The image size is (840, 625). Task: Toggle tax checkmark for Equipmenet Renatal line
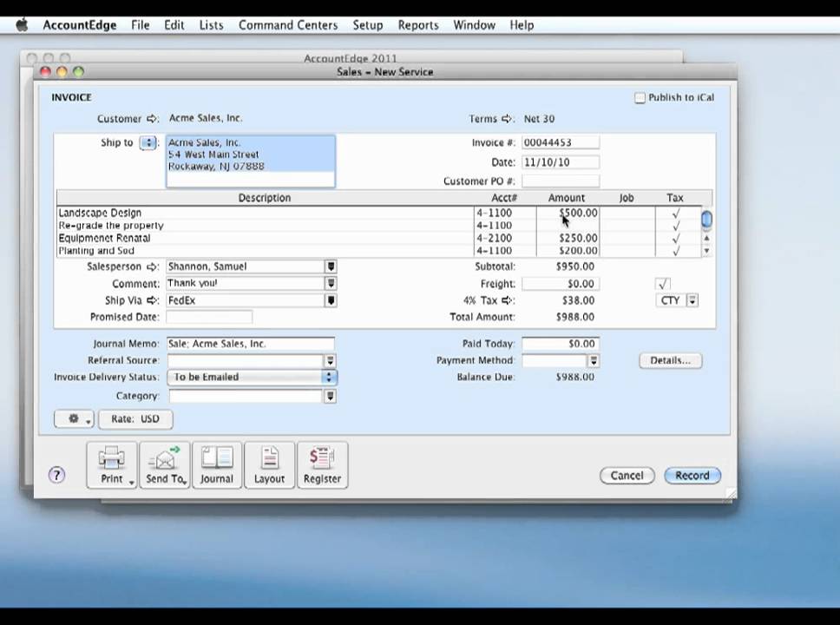click(676, 238)
